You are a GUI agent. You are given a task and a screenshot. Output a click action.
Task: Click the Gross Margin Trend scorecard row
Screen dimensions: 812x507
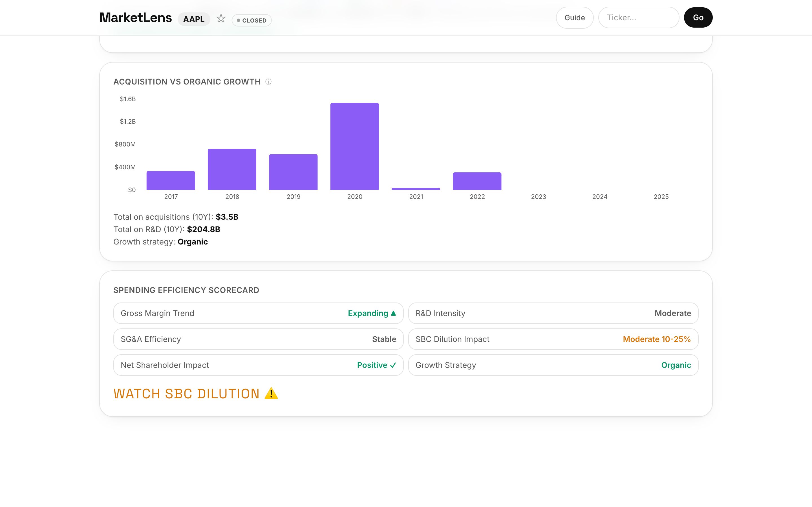(258, 313)
